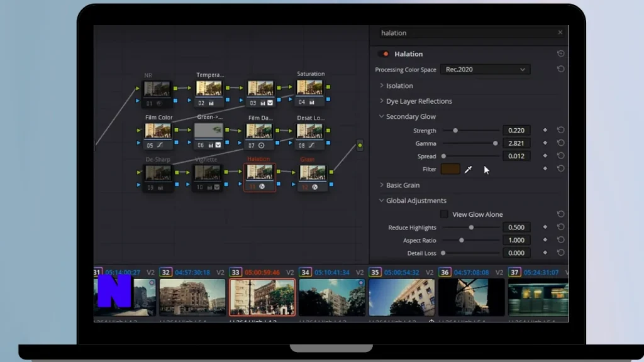644x362 pixels.
Task: Adjust the Gamma slider handle
Action: (495, 143)
